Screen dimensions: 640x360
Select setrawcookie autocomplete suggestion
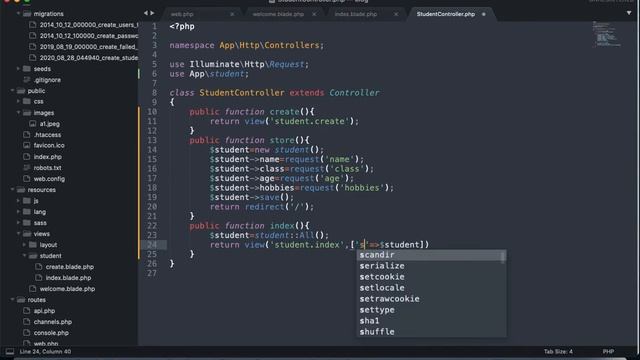tap(429, 299)
